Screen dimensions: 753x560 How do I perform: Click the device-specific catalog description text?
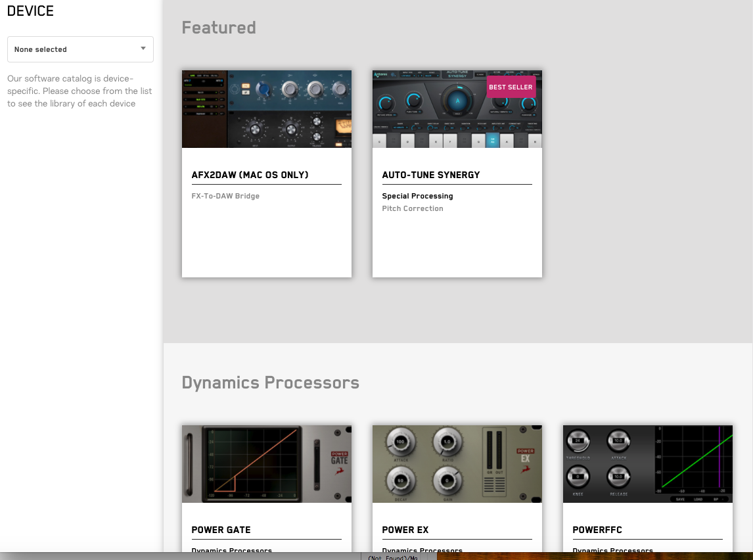coord(80,91)
